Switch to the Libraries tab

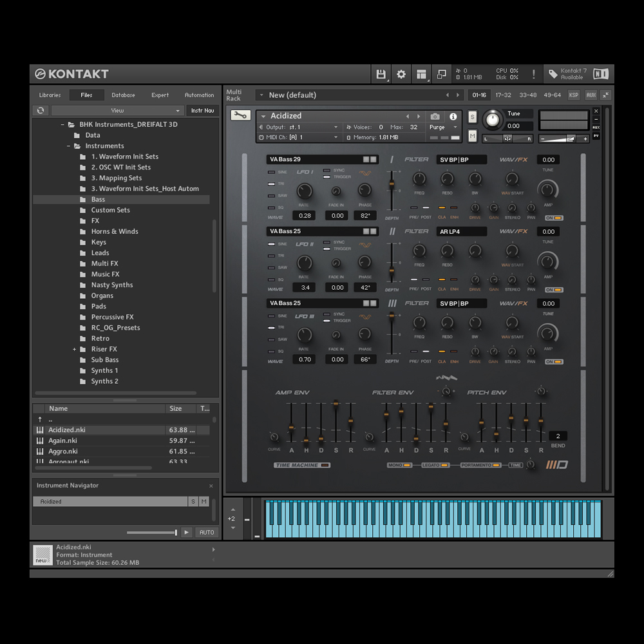50,95
